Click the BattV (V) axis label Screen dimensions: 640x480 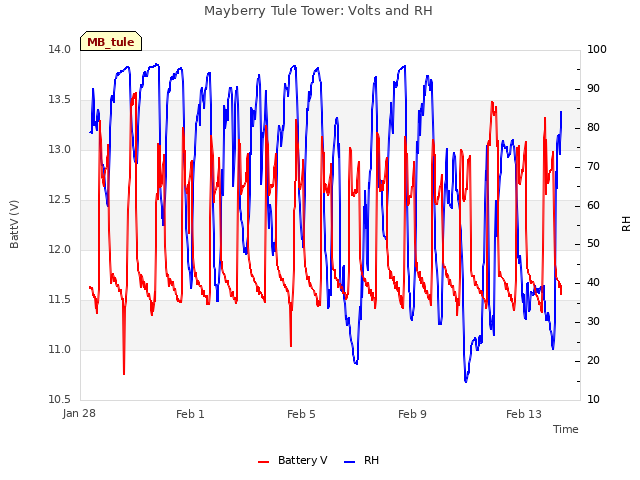pyautogui.click(x=14, y=224)
